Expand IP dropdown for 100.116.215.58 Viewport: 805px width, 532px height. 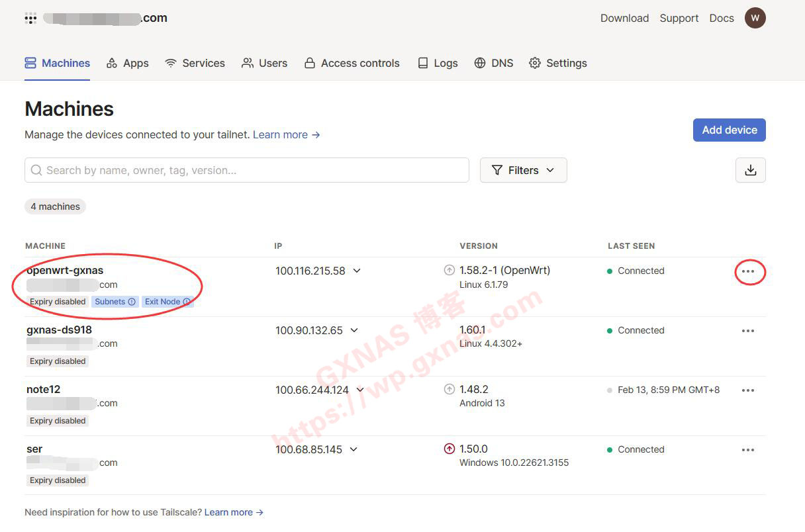click(x=357, y=271)
